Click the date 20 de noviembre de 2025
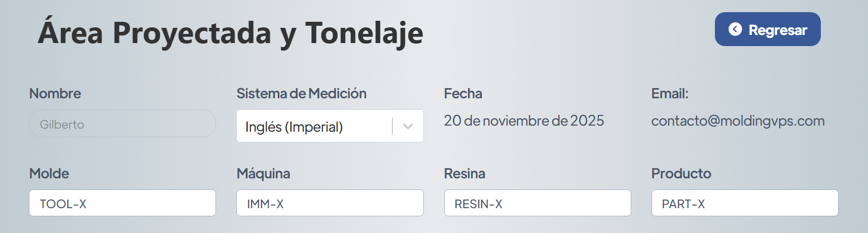Image resolution: width=868 pixels, height=233 pixels. coord(524,121)
